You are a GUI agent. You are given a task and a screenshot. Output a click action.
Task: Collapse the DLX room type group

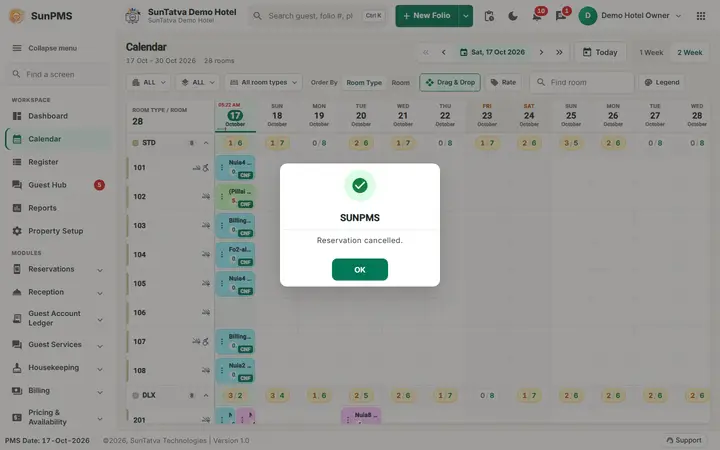pyautogui.click(x=206, y=395)
